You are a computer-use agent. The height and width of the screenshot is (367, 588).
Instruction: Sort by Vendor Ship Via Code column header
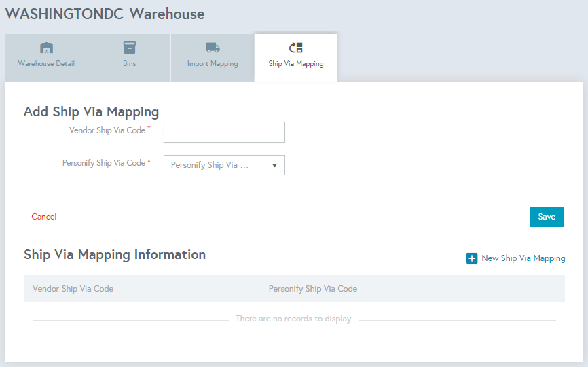point(73,289)
